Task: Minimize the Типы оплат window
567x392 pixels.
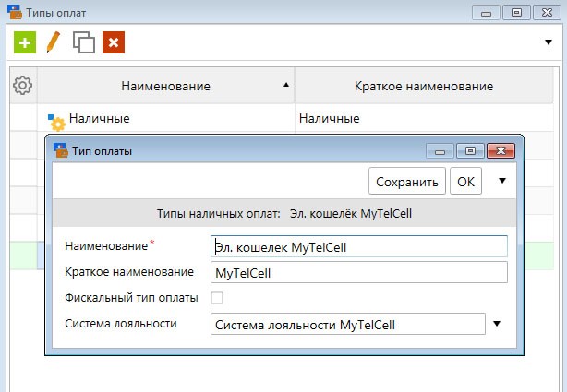Action: [x=486, y=13]
